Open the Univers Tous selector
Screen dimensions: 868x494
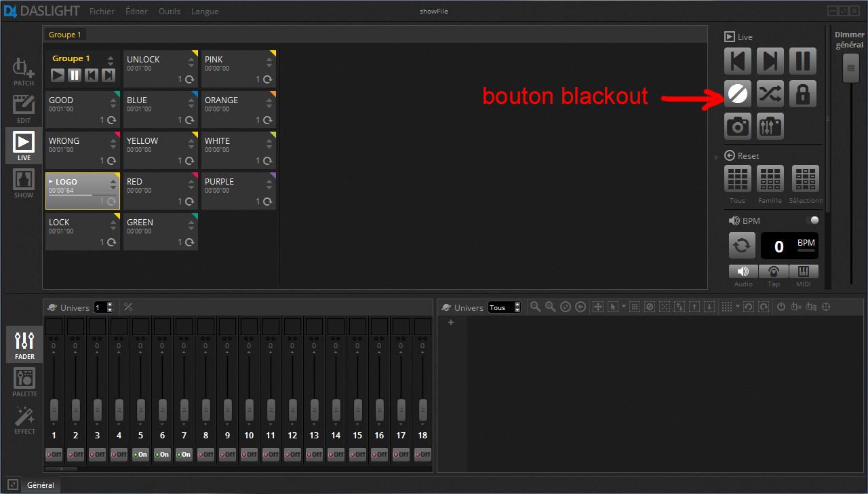tap(505, 307)
